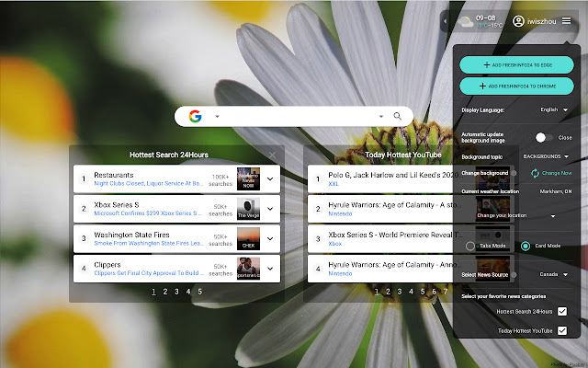Collapse the weather panel with the left arrow
Image resolution: width=588 pixels, height=368 pixels.
pyautogui.click(x=445, y=21)
